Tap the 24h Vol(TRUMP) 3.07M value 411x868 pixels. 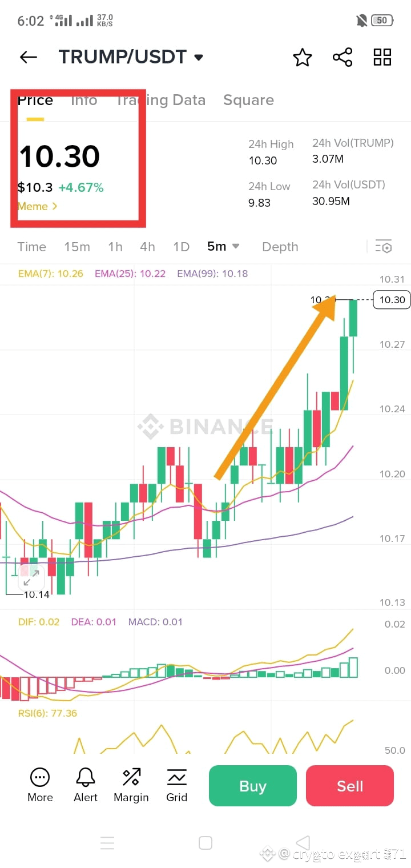(x=328, y=159)
